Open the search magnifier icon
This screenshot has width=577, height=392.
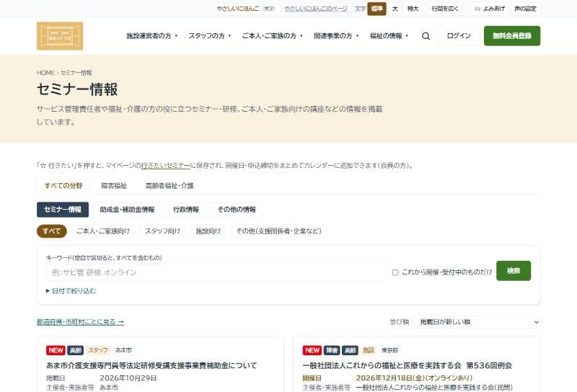point(426,36)
